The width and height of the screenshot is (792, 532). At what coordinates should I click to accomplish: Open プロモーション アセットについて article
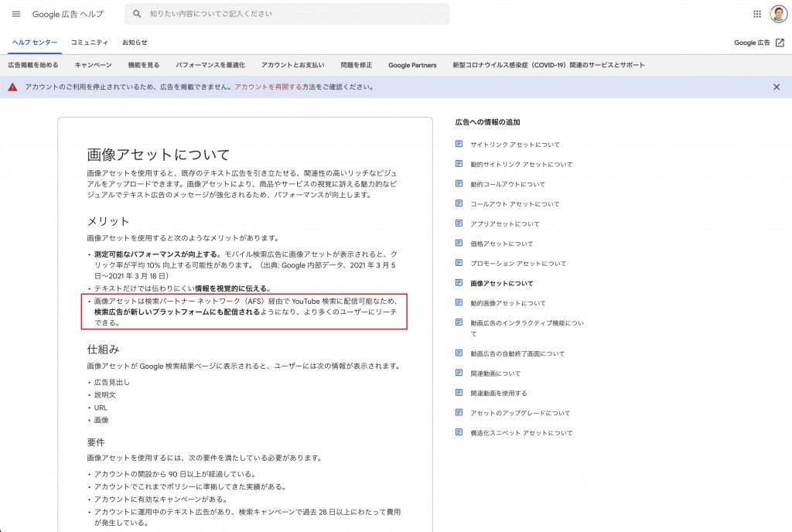519,264
